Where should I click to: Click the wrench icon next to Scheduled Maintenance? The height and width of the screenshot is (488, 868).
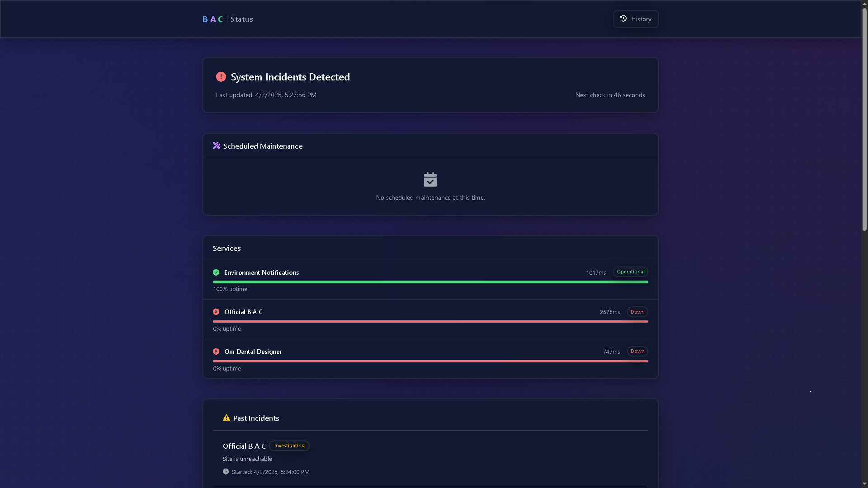216,145
